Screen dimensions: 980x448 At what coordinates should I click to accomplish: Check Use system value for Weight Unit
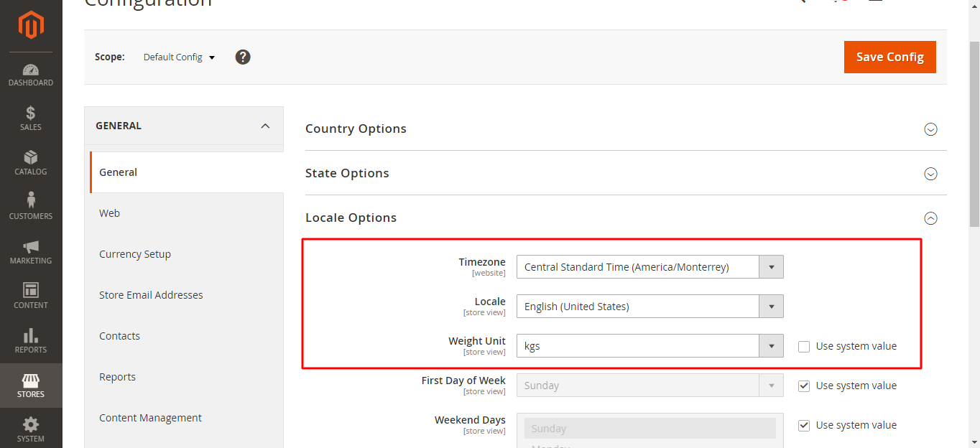(x=803, y=346)
